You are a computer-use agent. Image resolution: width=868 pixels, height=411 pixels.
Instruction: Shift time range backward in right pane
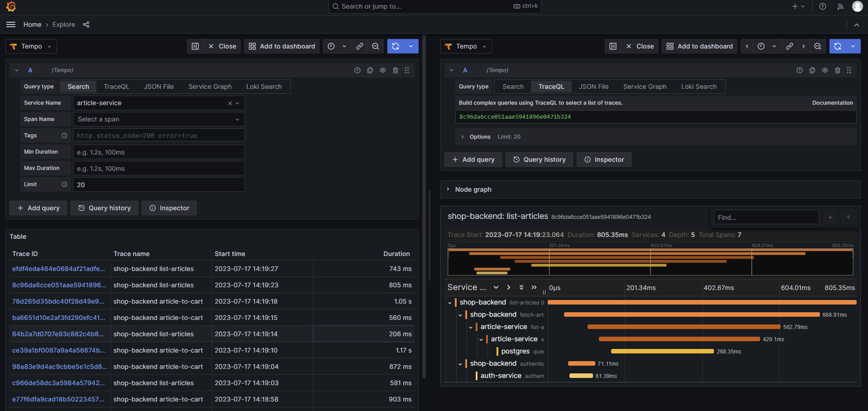[747, 46]
